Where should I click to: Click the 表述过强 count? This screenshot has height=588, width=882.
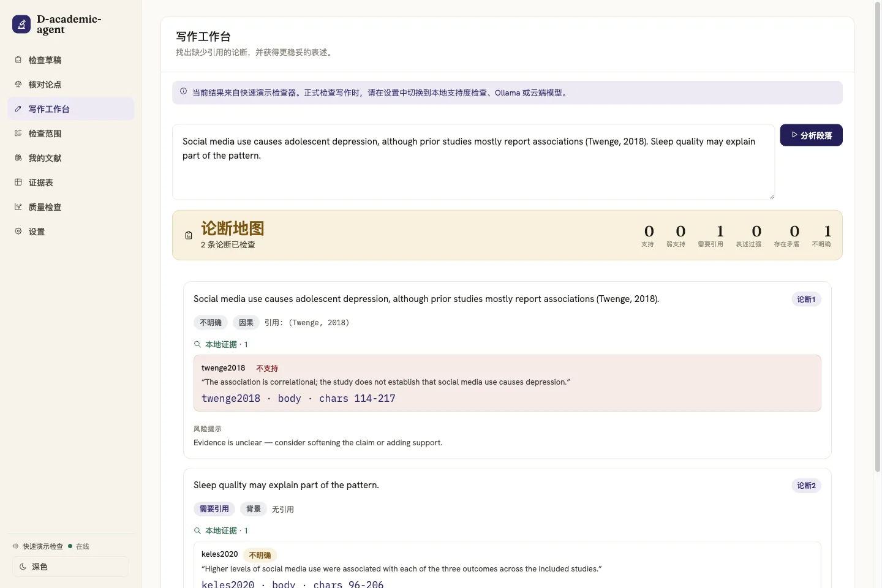[749, 235]
